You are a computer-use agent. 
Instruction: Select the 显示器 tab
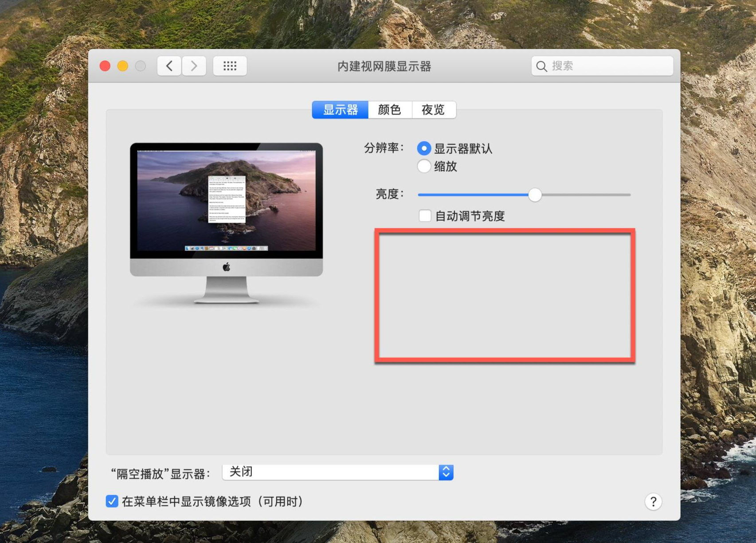tap(340, 109)
